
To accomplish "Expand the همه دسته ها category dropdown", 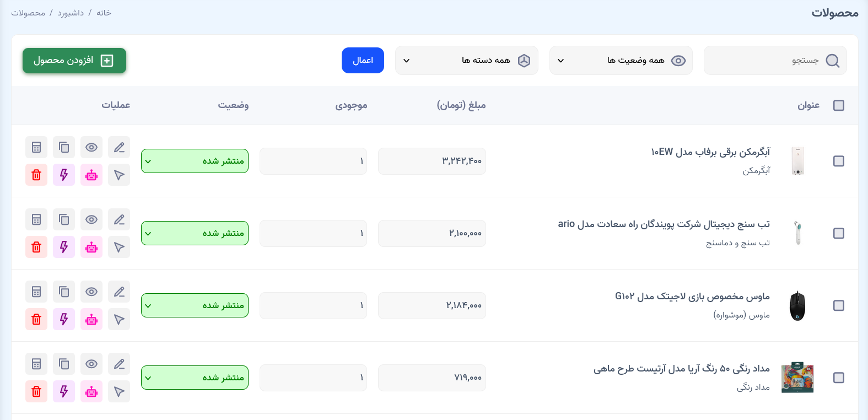I will (466, 60).
